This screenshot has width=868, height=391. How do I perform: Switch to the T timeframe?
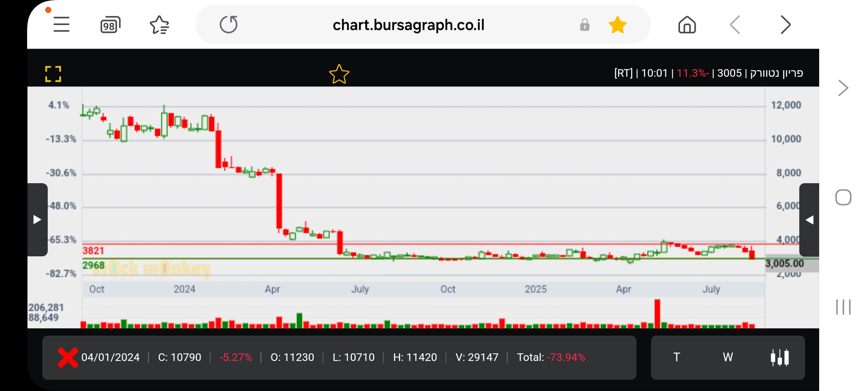(676, 357)
